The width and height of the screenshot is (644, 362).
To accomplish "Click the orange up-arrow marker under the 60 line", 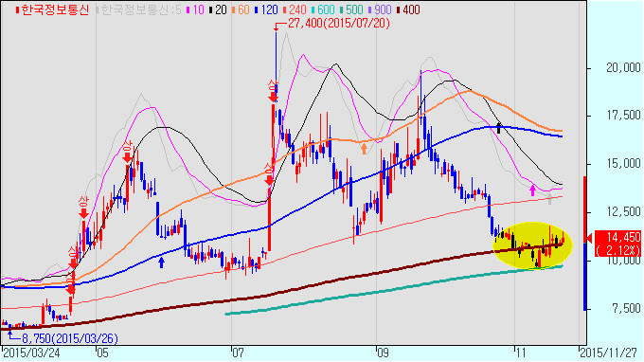I will tap(364, 149).
